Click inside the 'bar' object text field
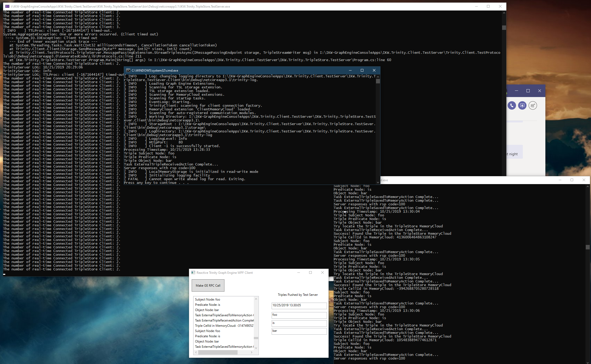Viewport: 591px width, 364px height. click(x=299, y=331)
